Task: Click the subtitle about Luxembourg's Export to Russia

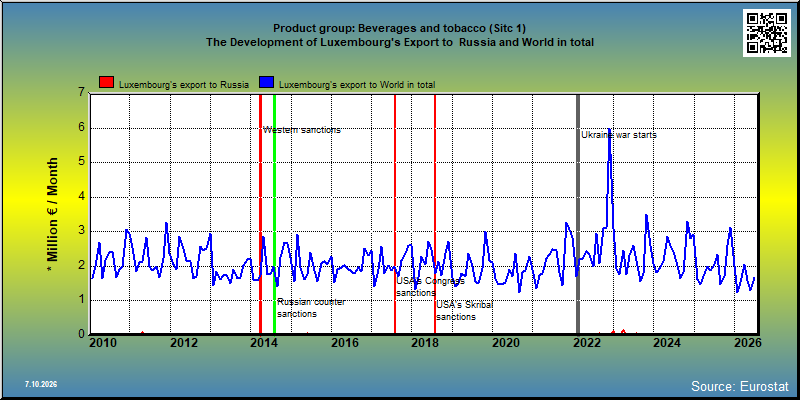Action: 399,42
